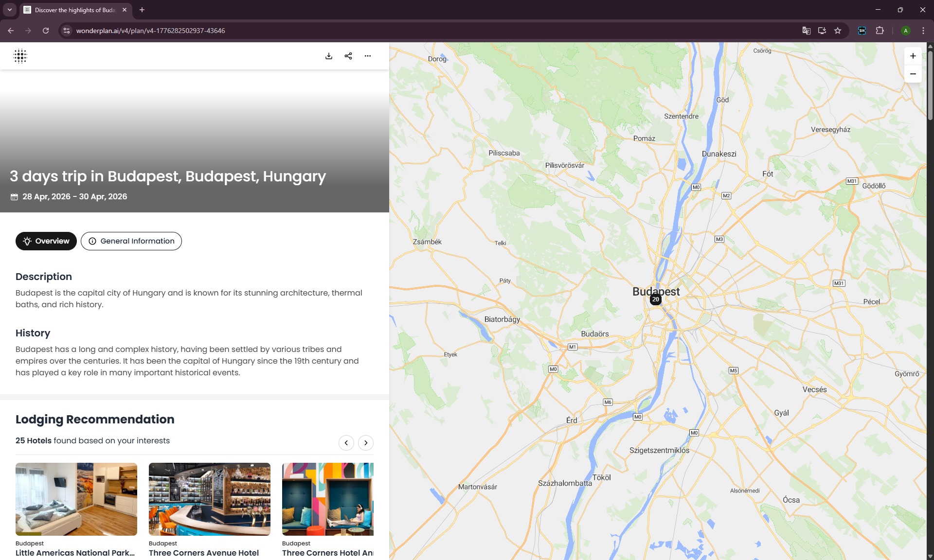Click the Wonderplan logo

(x=20, y=56)
